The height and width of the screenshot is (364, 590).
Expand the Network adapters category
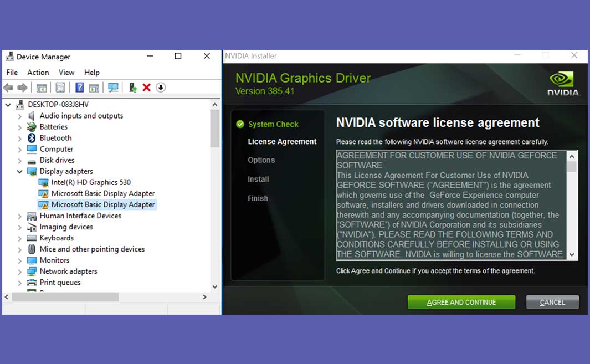tap(20, 271)
